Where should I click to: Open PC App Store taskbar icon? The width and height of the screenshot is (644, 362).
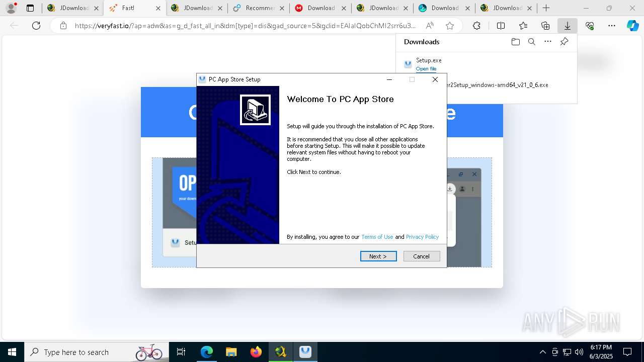click(x=305, y=352)
